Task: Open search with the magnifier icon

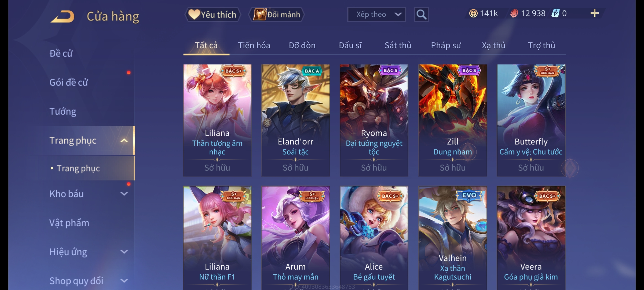Action: pos(421,15)
